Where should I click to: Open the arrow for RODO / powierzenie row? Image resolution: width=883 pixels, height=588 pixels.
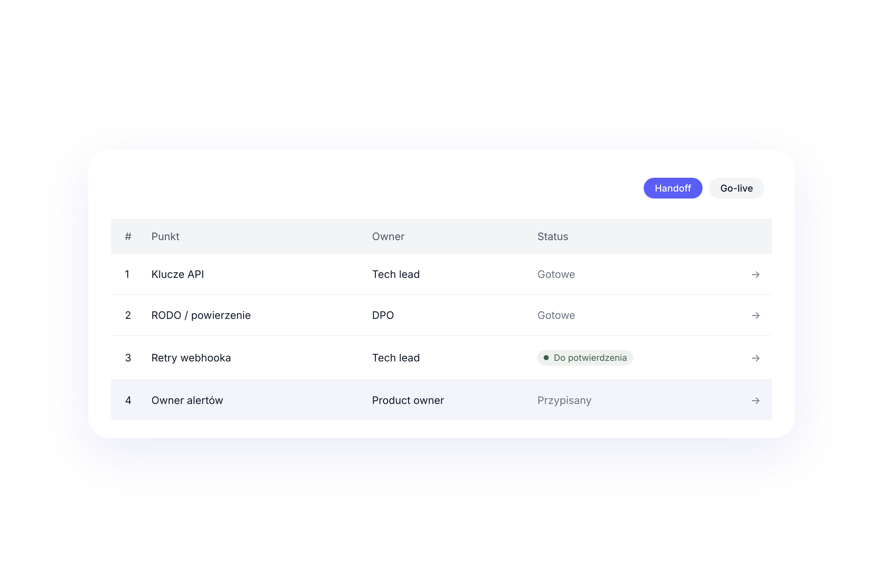755,315
